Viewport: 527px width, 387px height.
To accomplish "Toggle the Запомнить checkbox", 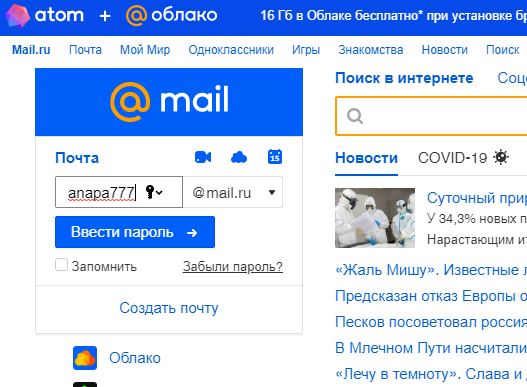I will pos(61,265).
